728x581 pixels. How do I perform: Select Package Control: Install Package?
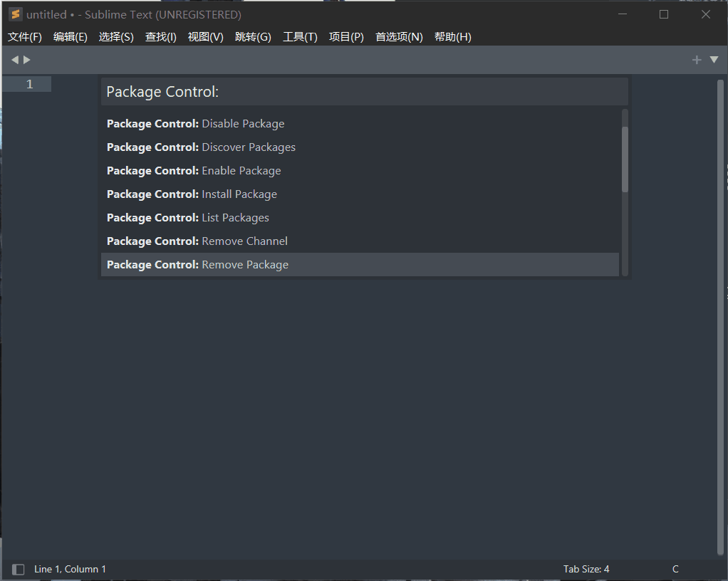coord(360,194)
